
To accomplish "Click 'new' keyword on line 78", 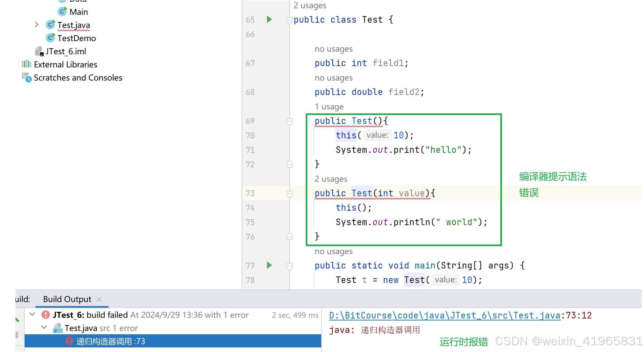I will click(391, 280).
